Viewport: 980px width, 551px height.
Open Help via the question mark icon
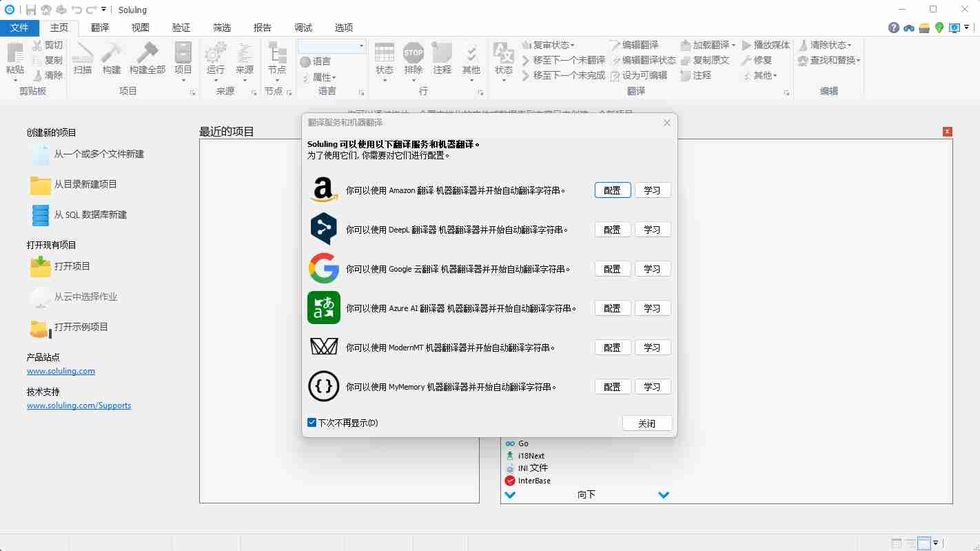(894, 28)
